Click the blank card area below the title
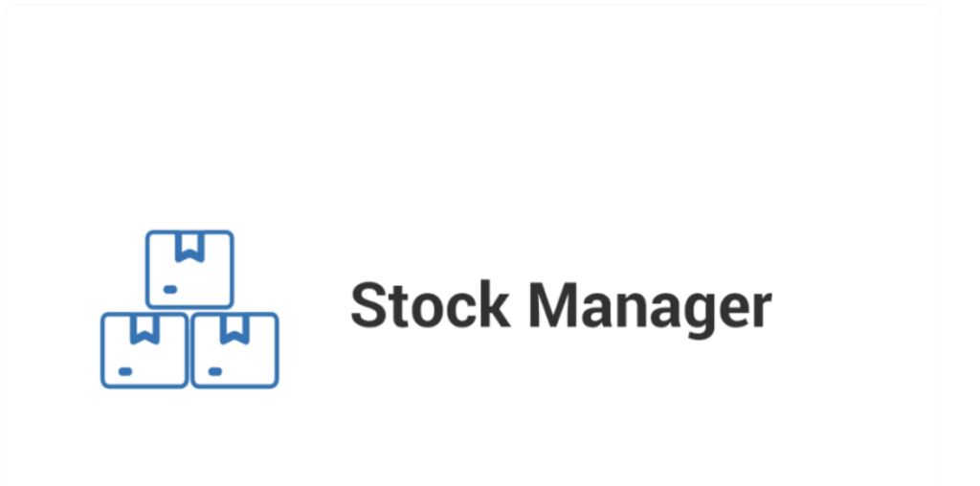 point(473,437)
